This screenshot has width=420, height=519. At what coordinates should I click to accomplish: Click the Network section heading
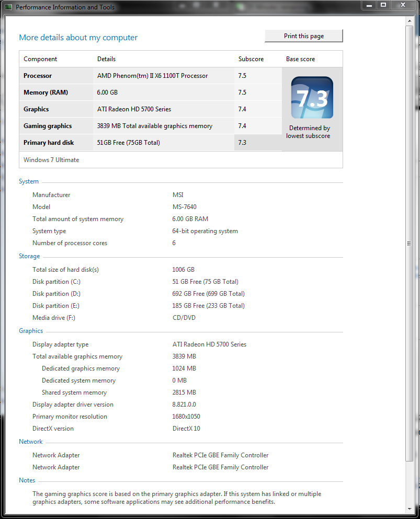(31, 442)
